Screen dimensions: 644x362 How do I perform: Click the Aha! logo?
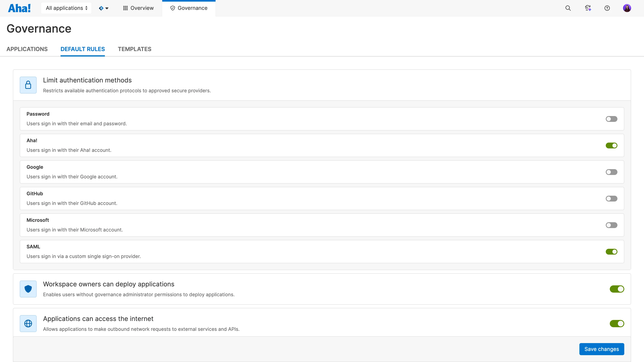coord(19,8)
